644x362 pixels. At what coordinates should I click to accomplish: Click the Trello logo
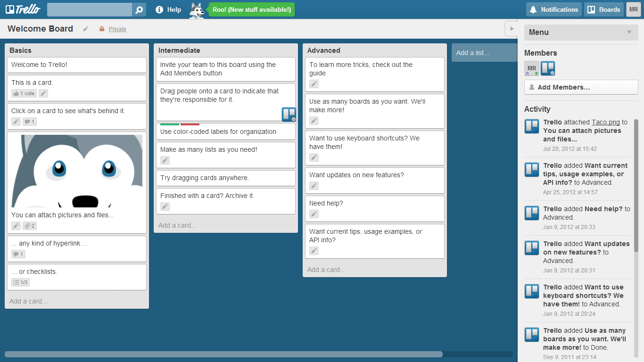click(22, 9)
